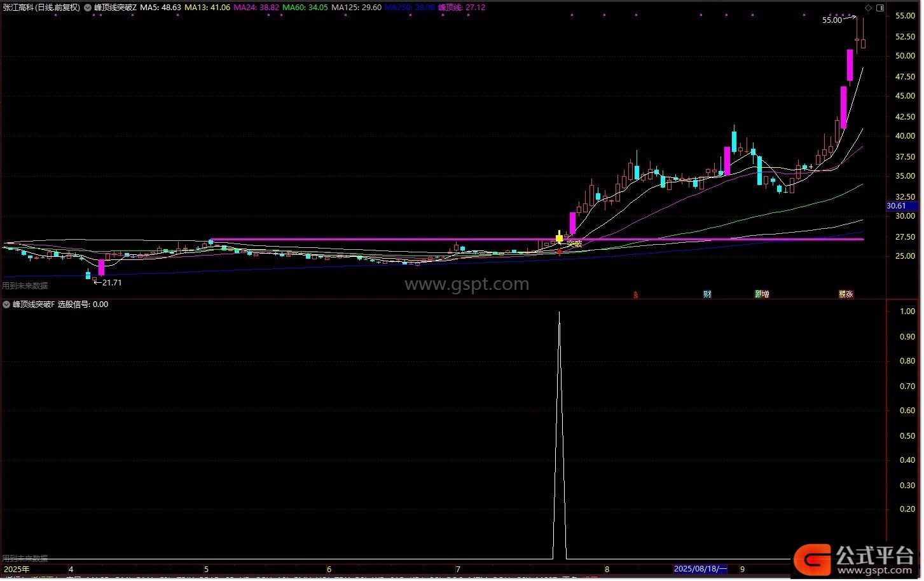Click the 55.00 high price annotation
The image size is (924, 581).
coord(831,20)
